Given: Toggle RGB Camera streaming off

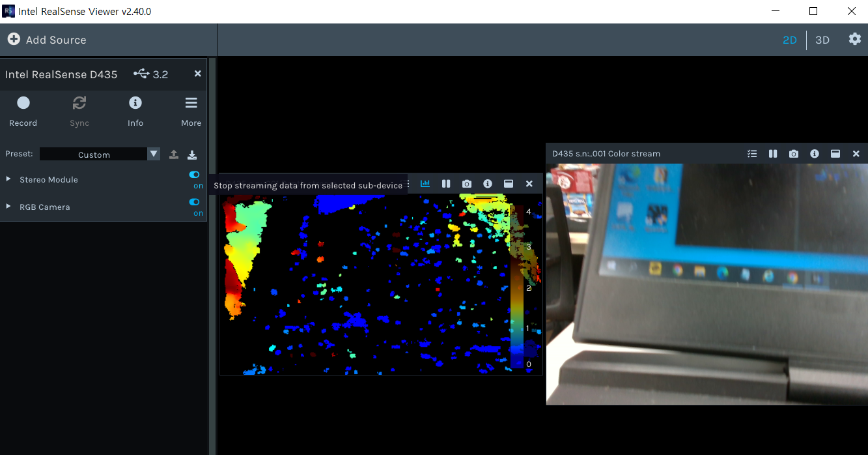Looking at the screenshot, I should click(x=194, y=202).
